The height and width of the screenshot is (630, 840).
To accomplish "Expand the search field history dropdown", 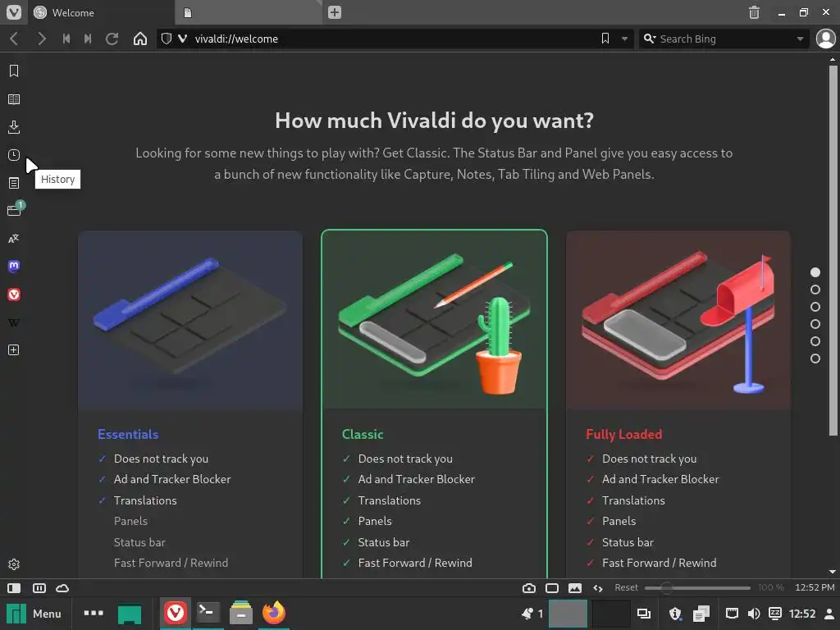I will pos(800,39).
